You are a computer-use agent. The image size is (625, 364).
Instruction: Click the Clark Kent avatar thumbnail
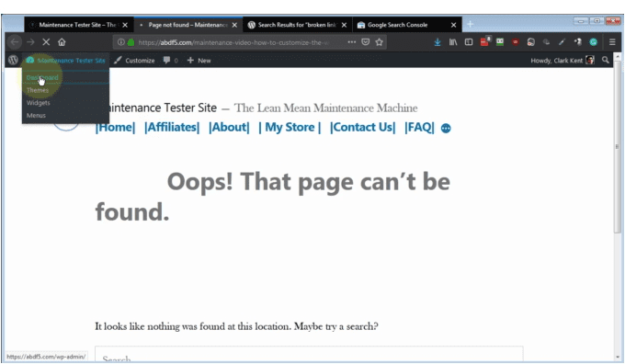coord(590,60)
